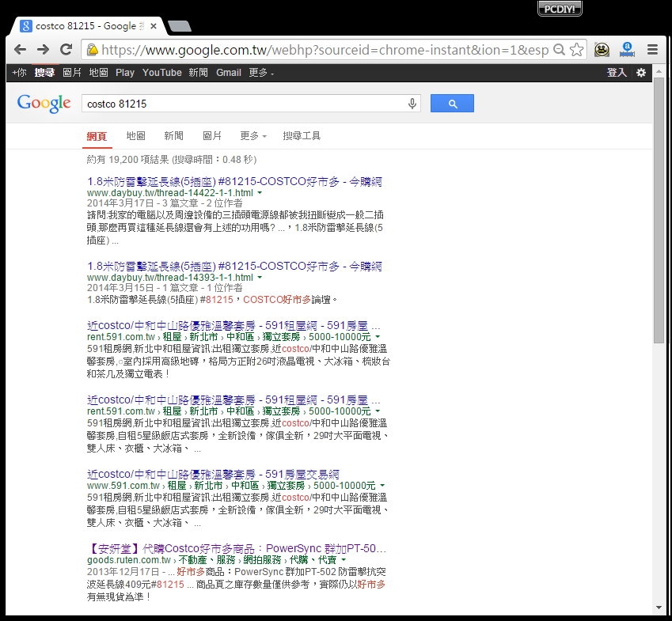Image resolution: width=672 pixels, height=621 pixels.
Task: Open 地圖 in the black bar
Action: tap(98, 73)
